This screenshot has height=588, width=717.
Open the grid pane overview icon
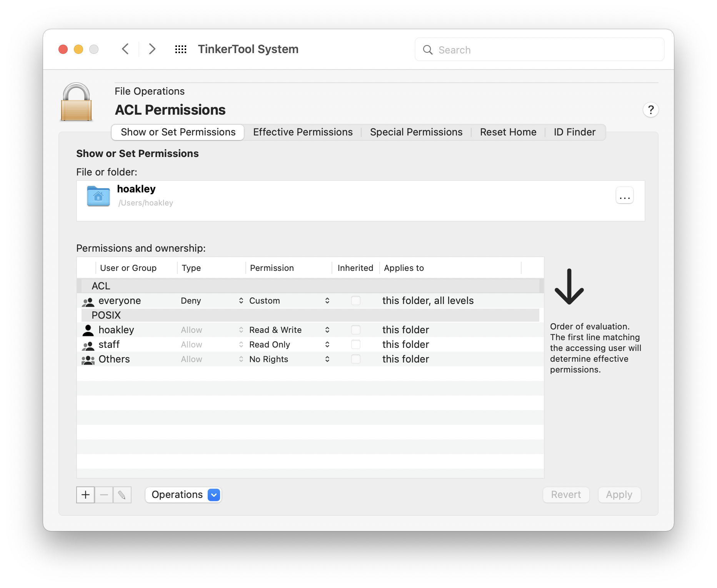pyautogui.click(x=180, y=49)
